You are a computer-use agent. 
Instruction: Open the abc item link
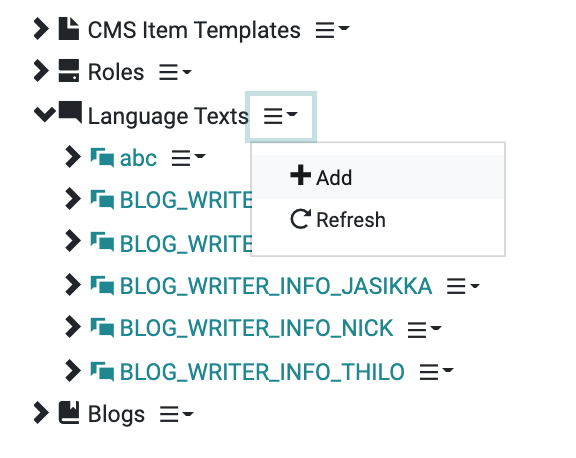pyautogui.click(x=138, y=158)
